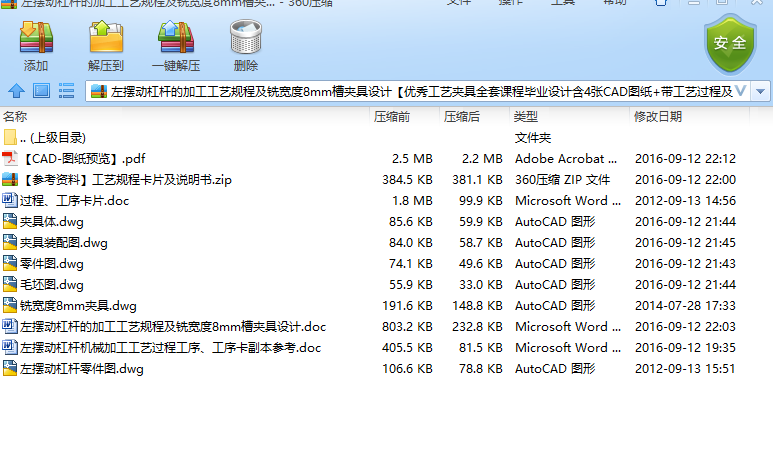Go up one level with blue arrow
Viewport: 773px width, 452px height.
16,91
